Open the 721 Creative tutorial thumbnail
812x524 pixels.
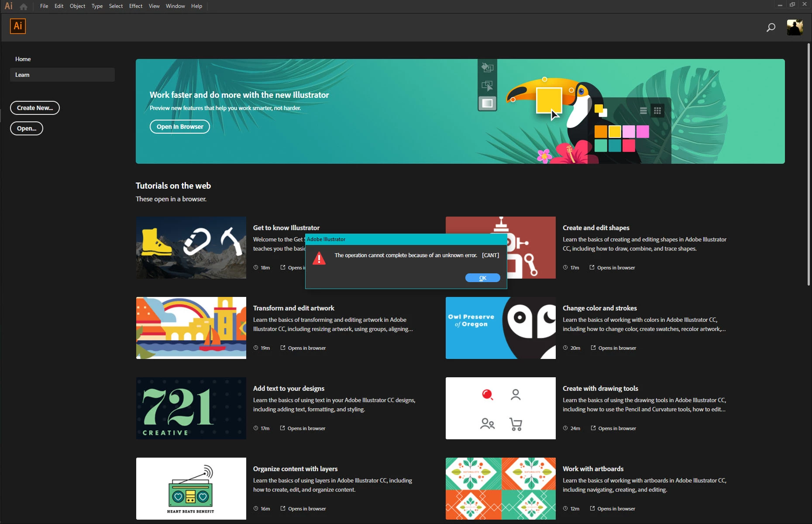pos(191,408)
